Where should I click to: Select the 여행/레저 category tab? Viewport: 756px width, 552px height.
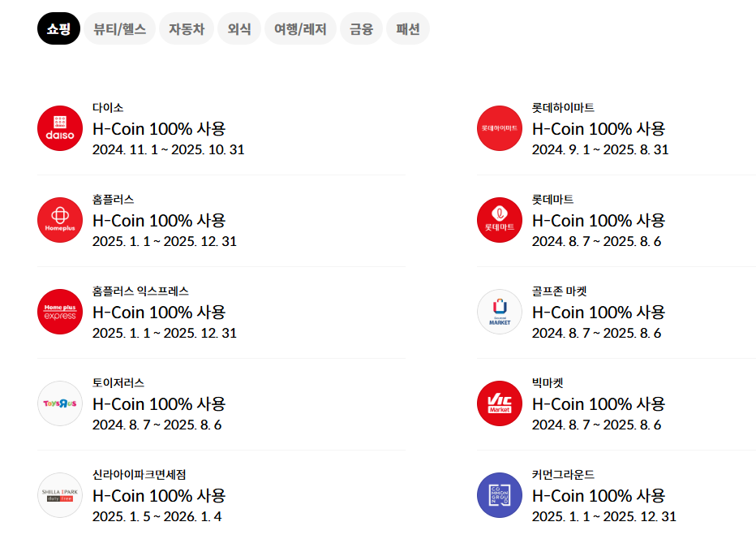pos(300,29)
